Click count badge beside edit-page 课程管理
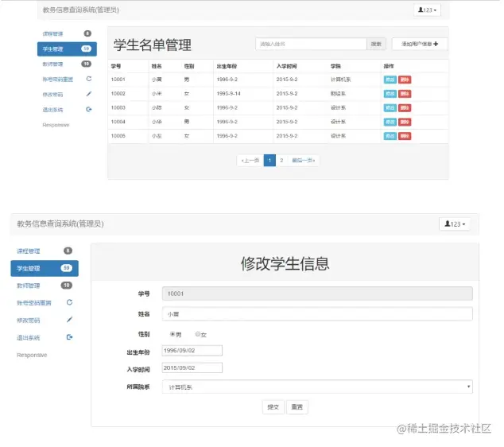504x447 pixels. point(68,251)
